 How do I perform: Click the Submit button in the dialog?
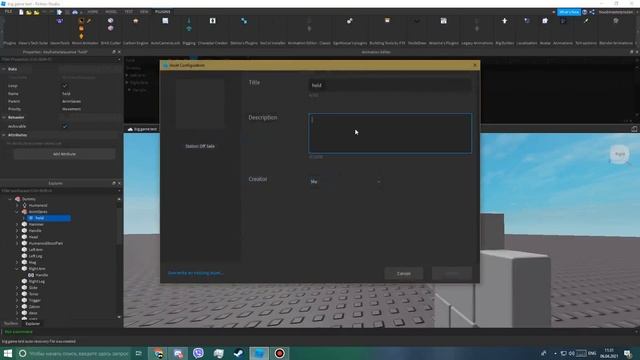point(452,273)
